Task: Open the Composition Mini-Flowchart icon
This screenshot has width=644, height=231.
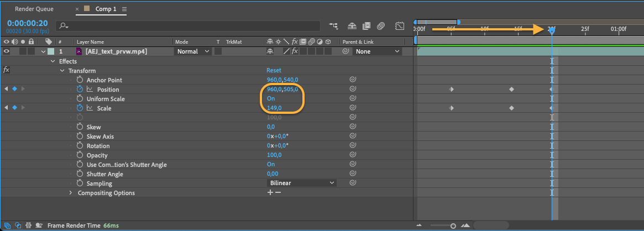Action: [x=333, y=26]
